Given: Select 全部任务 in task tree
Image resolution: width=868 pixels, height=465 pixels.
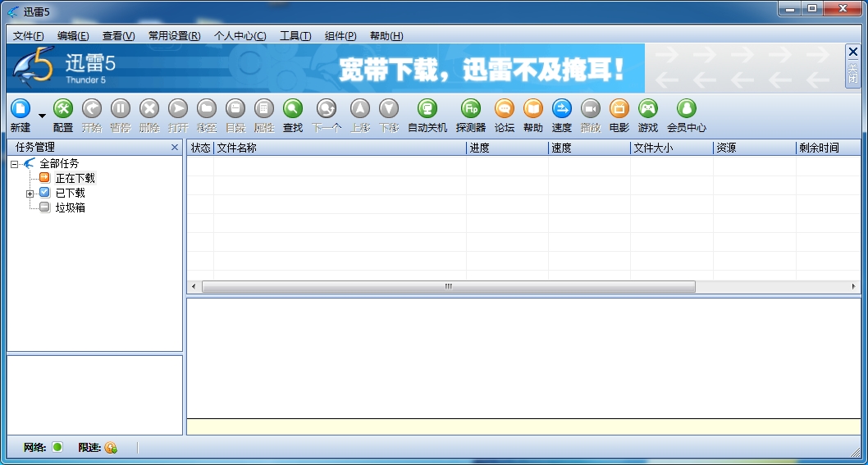Looking at the screenshot, I should coord(59,163).
